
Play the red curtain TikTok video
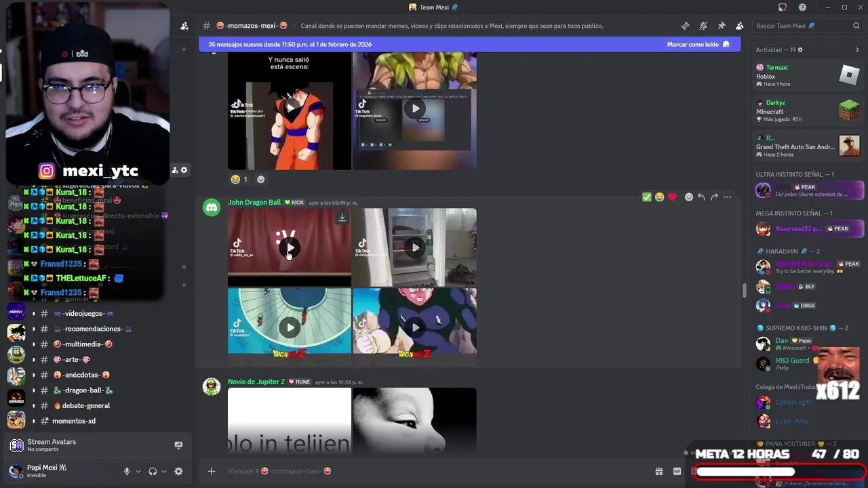click(x=290, y=247)
